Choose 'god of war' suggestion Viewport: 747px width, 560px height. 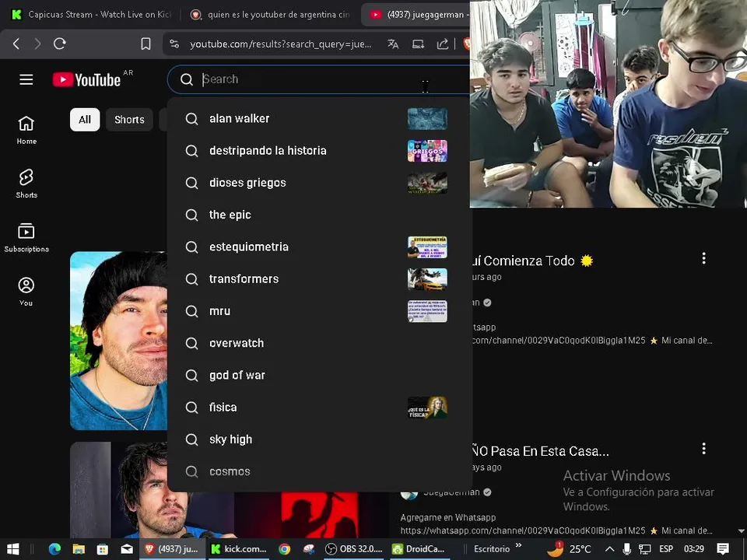point(318,375)
